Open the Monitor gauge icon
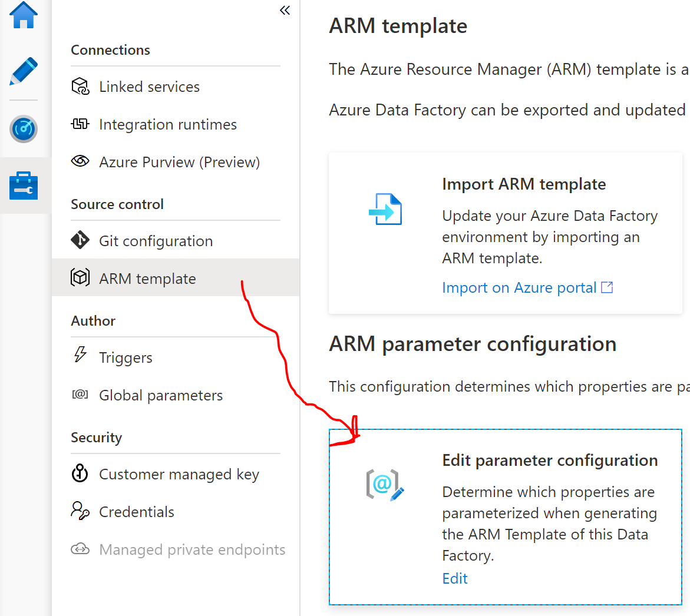The width and height of the screenshot is (690, 616). point(24,129)
